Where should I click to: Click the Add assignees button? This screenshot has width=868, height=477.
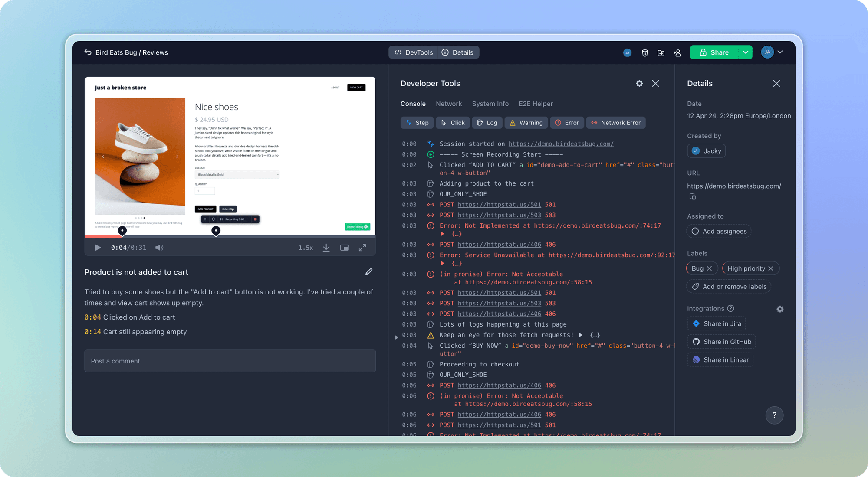coord(719,231)
